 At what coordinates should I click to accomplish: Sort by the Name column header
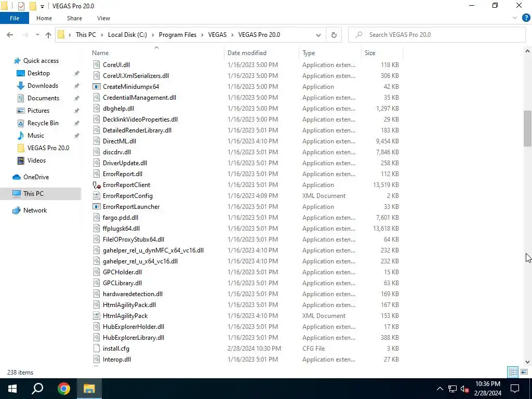[x=100, y=53]
